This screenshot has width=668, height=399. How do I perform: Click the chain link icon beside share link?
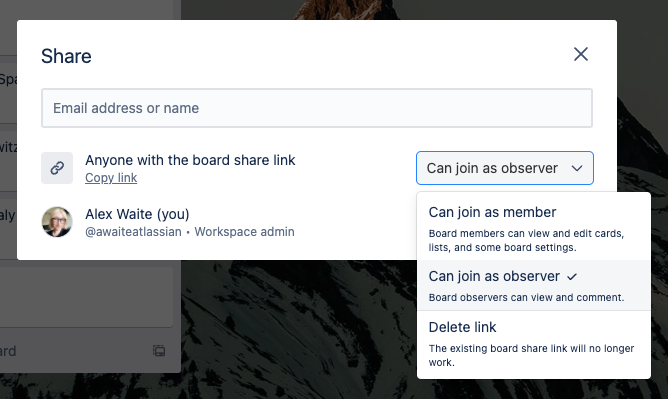click(57, 168)
